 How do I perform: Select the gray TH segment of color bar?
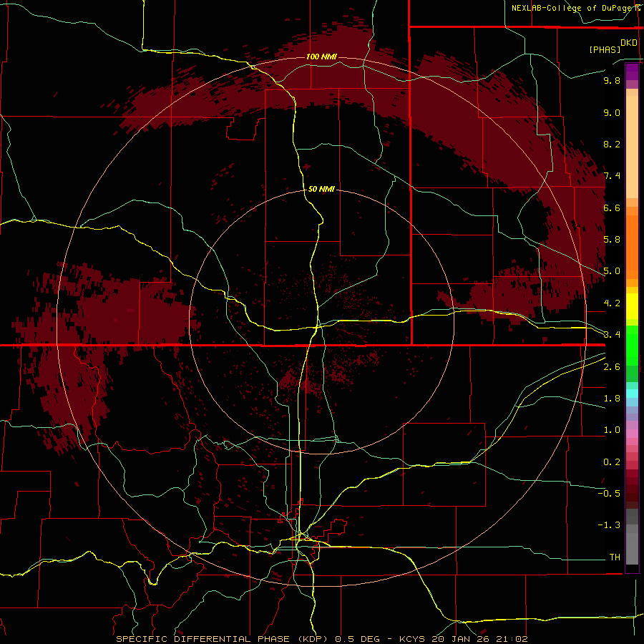coord(632,549)
